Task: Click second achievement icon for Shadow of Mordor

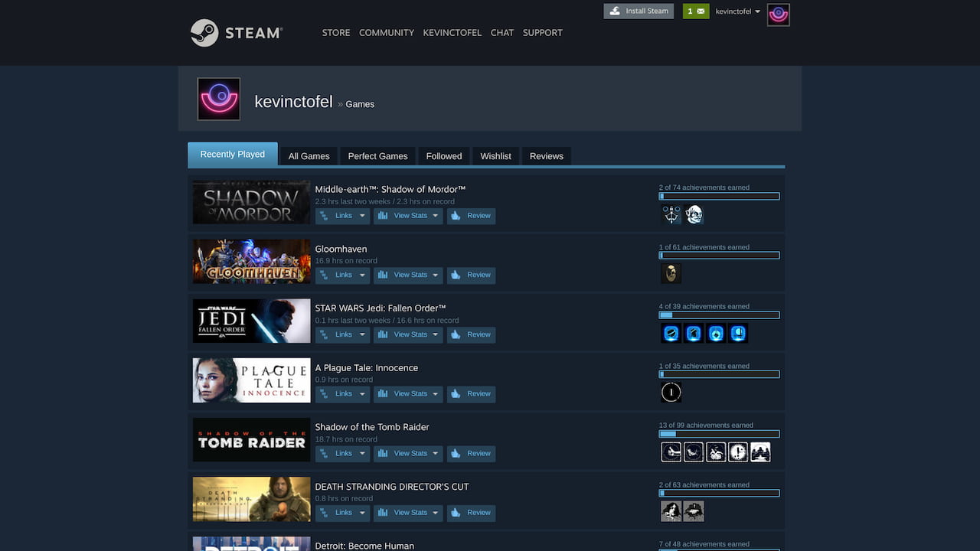Action: pyautogui.click(x=694, y=215)
